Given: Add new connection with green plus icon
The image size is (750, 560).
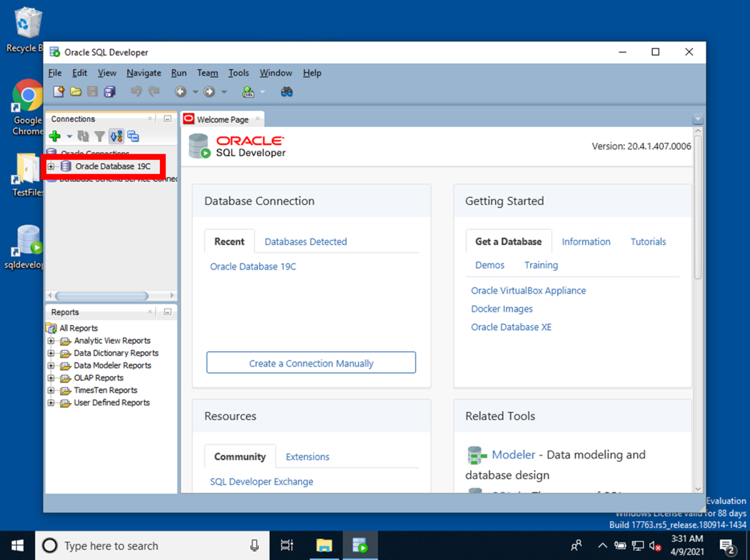Looking at the screenshot, I should tap(55, 136).
